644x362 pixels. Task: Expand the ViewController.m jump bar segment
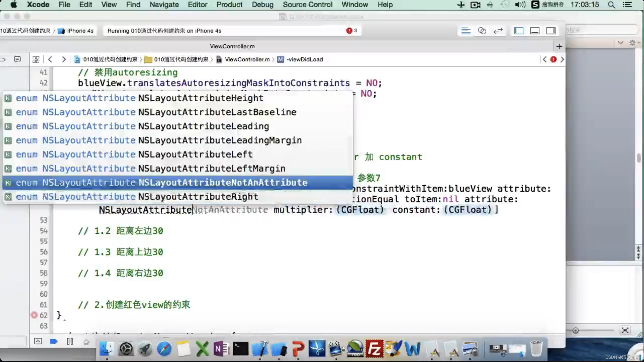tap(247, 59)
